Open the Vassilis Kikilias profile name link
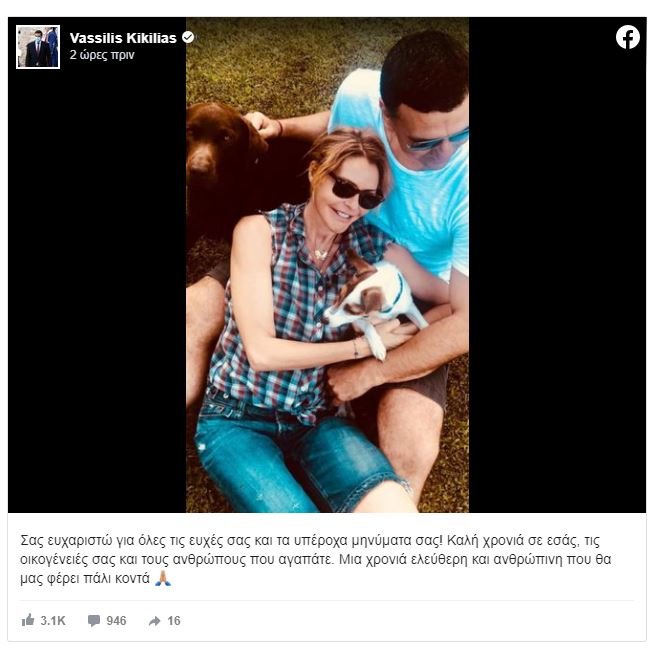The image size is (657, 656). tap(123, 38)
